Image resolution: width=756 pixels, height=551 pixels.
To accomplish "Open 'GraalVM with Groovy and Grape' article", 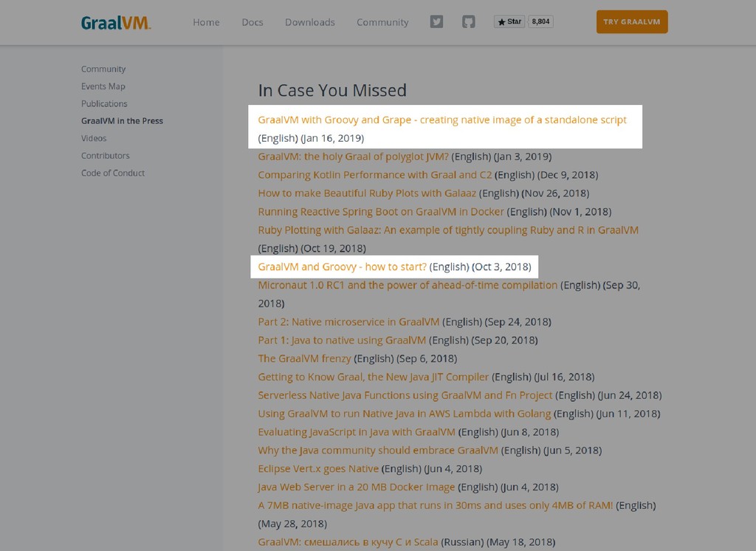I will click(442, 120).
